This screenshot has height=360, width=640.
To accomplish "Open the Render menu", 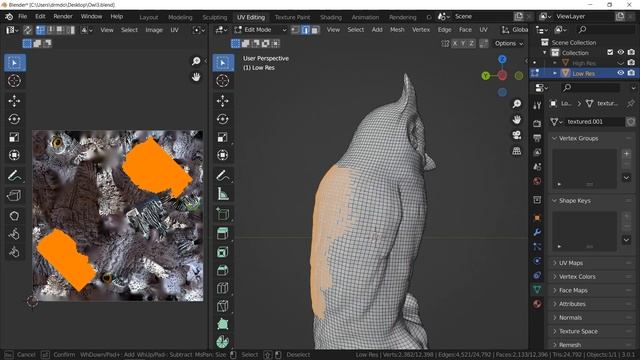I will point(63,17).
